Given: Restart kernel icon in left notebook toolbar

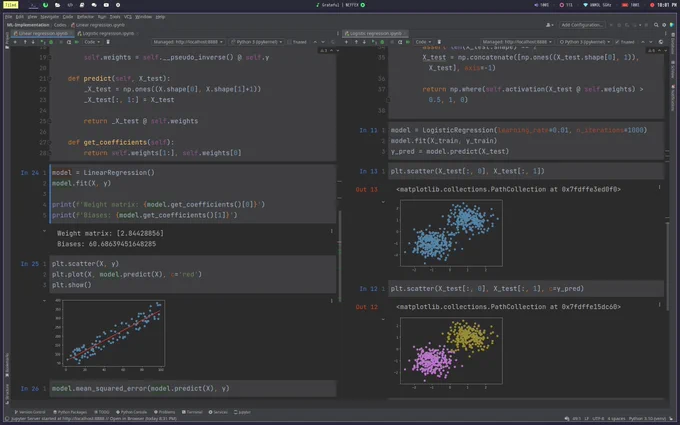Looking at the screenshot, I should [x=69, y=42].
